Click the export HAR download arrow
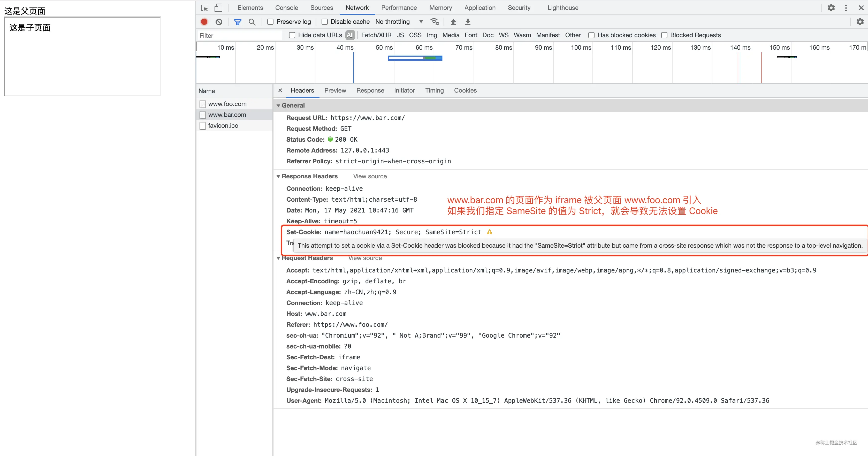868x456 pixels. [468, 22]
